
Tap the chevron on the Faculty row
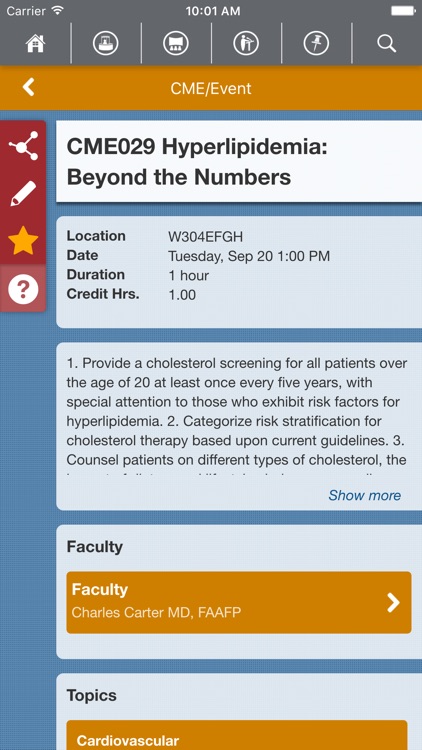pyautogui.click(x=393, y=603)
